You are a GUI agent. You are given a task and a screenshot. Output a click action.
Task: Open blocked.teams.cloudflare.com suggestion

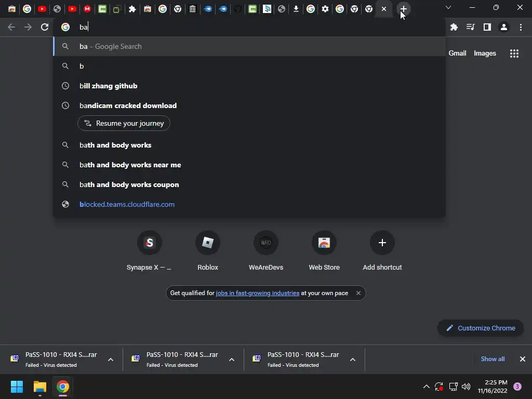(x=249, y=204)
